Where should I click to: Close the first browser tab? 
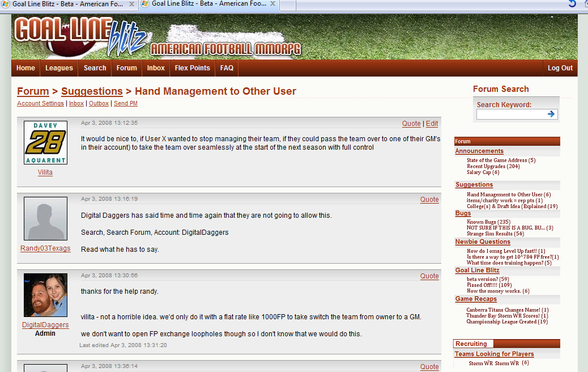pos(131,4)
